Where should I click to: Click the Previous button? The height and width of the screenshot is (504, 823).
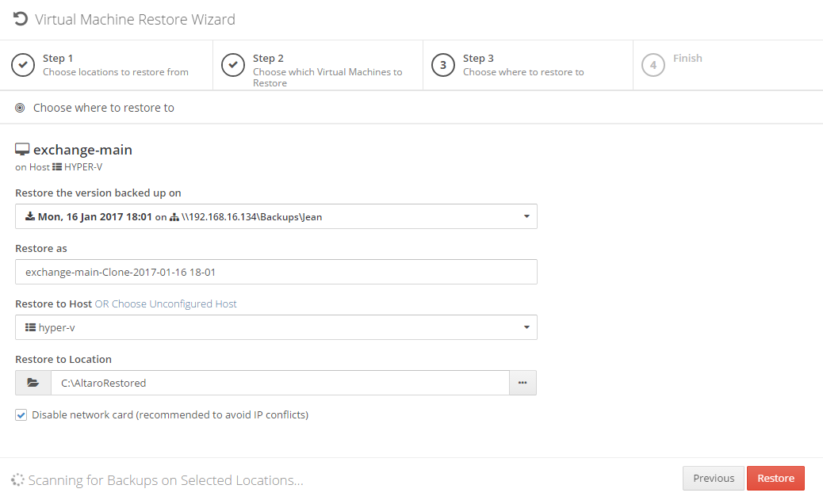pyautogui.click(x=714, y=478)
